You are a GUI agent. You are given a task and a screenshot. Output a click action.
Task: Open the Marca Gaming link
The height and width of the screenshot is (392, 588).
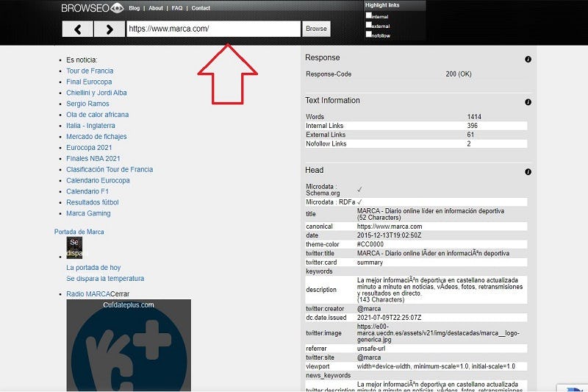tap(88, 213)
